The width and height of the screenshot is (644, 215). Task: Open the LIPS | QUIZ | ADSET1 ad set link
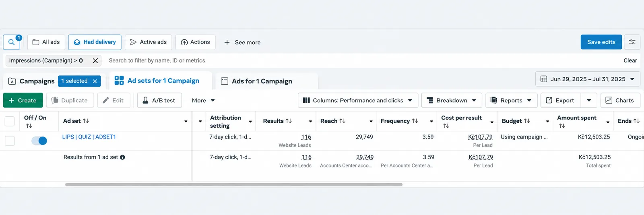(x=89, y=137)
